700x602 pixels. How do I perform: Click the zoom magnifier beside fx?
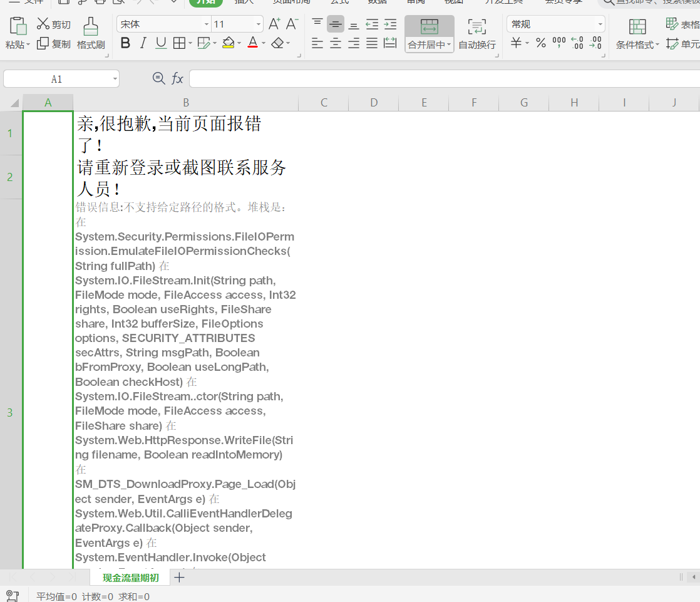(x=158, y=78)
